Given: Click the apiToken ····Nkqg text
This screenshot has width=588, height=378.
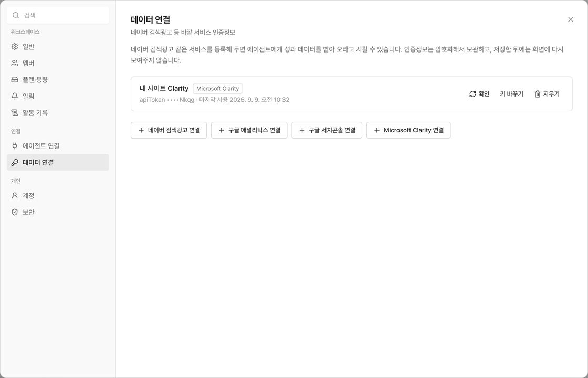Looking at the screenshot, I should tap(167, 100).
